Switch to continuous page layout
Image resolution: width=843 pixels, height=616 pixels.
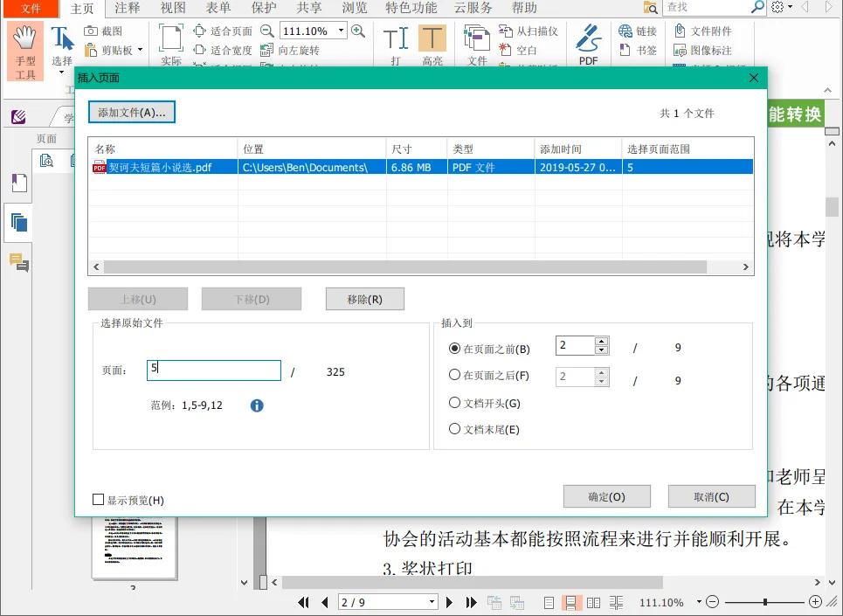pyautogui.click(x=571, y=603)
